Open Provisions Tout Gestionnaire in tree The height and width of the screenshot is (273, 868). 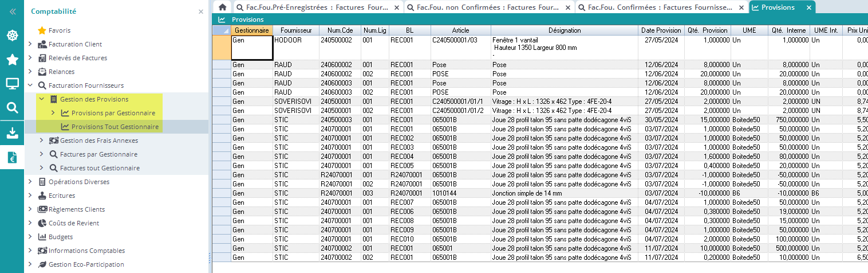point(115,127)
